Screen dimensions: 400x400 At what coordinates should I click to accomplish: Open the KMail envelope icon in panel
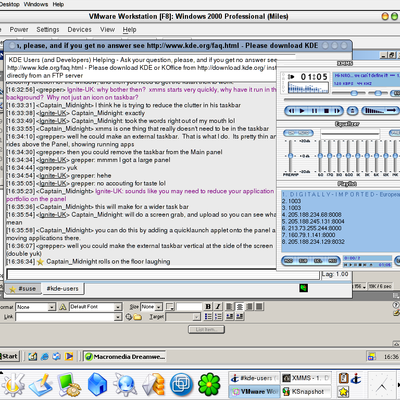(x=153, y=385)
